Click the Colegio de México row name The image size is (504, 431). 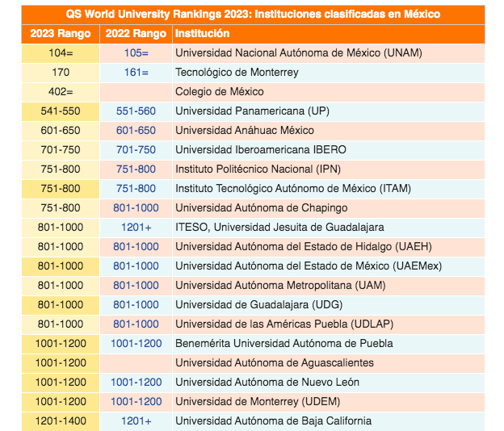[220, 92]
